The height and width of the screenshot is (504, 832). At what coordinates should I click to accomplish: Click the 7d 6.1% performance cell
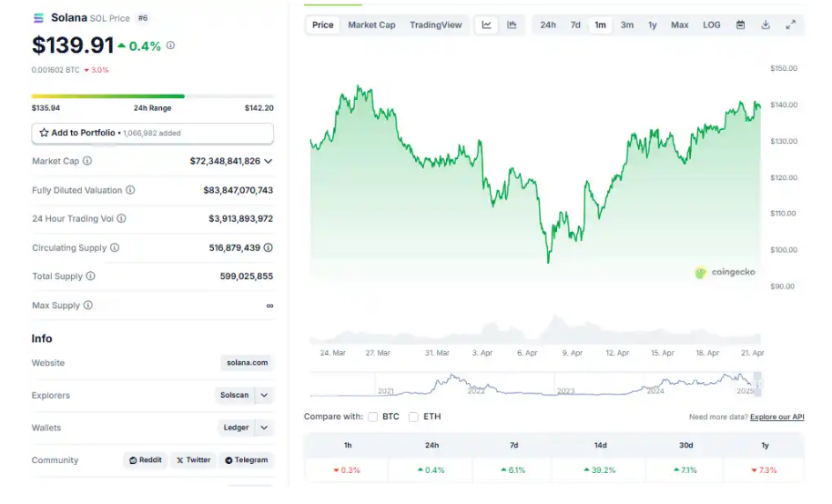[x=513, y=470]
